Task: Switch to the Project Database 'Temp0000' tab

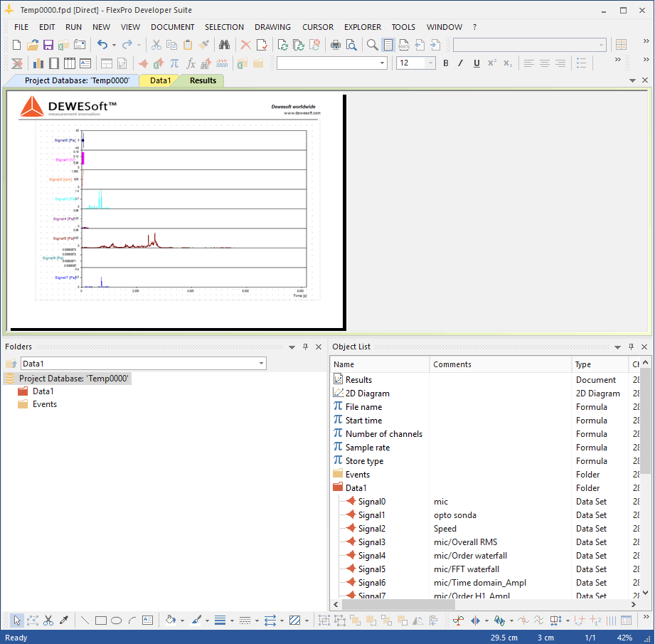Action: point(77,80)
